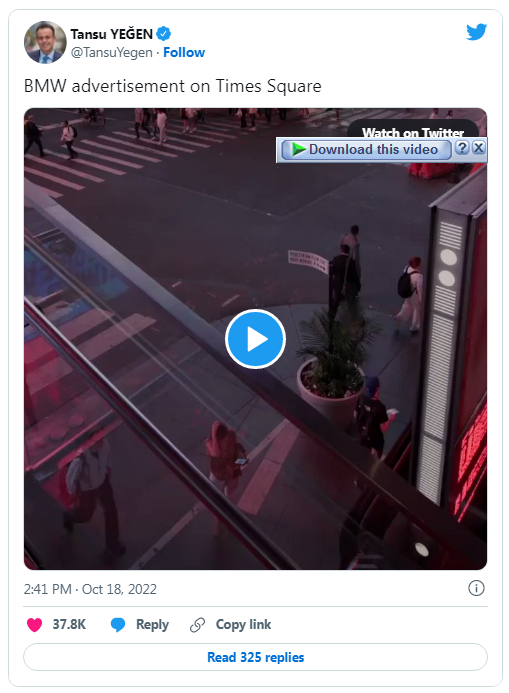This screenshot has height=693, width=509.
Task: Click the Reply label
Action: coord(152,624)
